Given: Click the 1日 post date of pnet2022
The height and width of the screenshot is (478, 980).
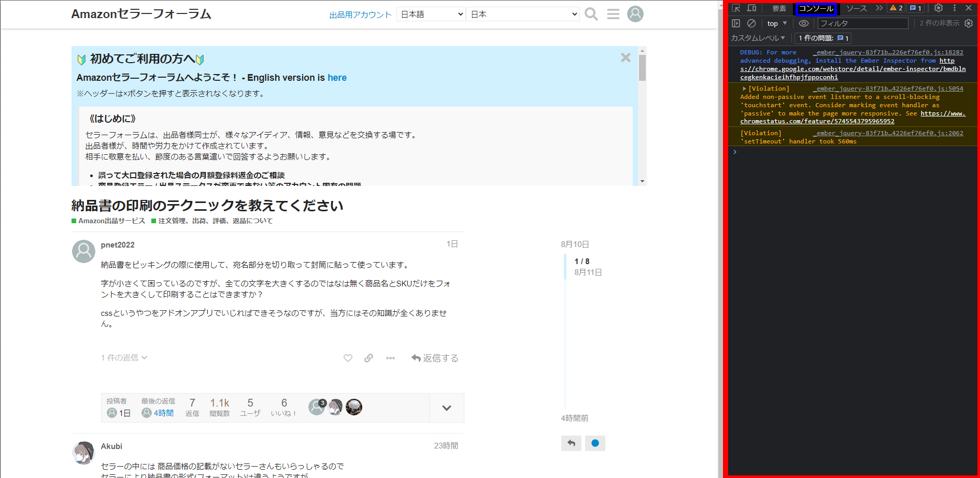Looking at the screenshot, I should [x=452, y=244].
